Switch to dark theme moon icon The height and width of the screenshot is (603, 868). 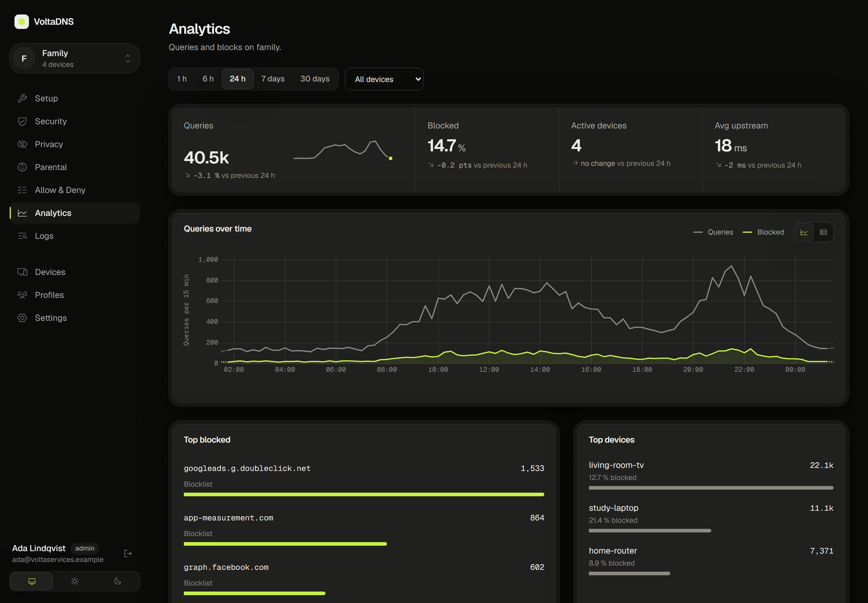pos(118,581)
